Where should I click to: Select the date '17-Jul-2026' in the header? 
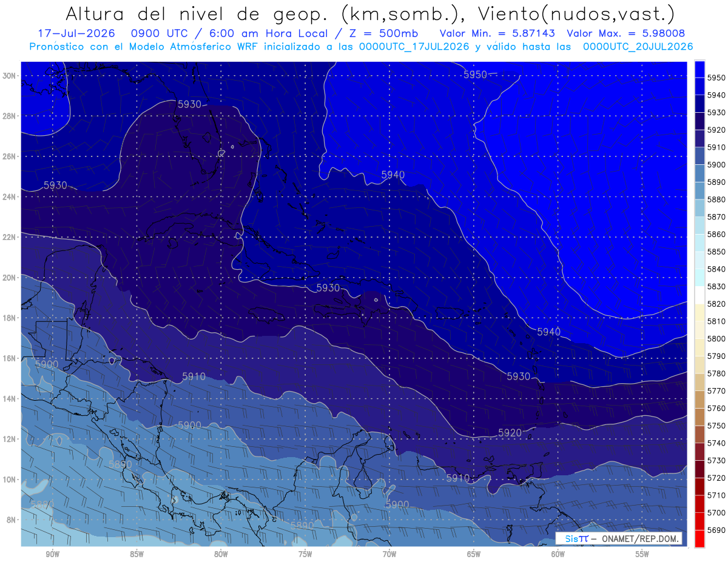pyautogui.click(x=78, y=33)
